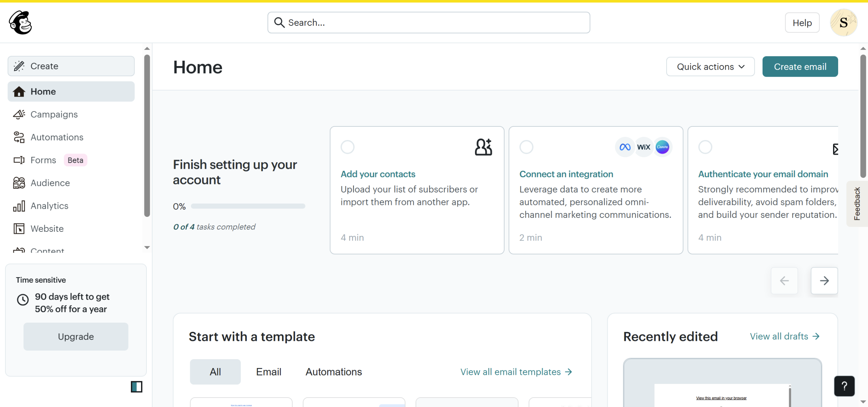Select the Automations template tab
The width and height of the screenshot is (868, 407).
point(334,372)
